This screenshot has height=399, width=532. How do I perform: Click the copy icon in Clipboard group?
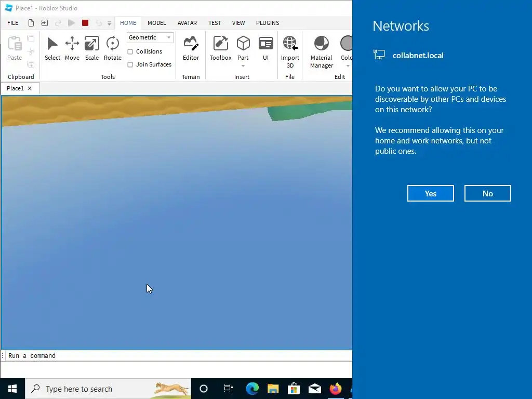click(x=31, y=38)
